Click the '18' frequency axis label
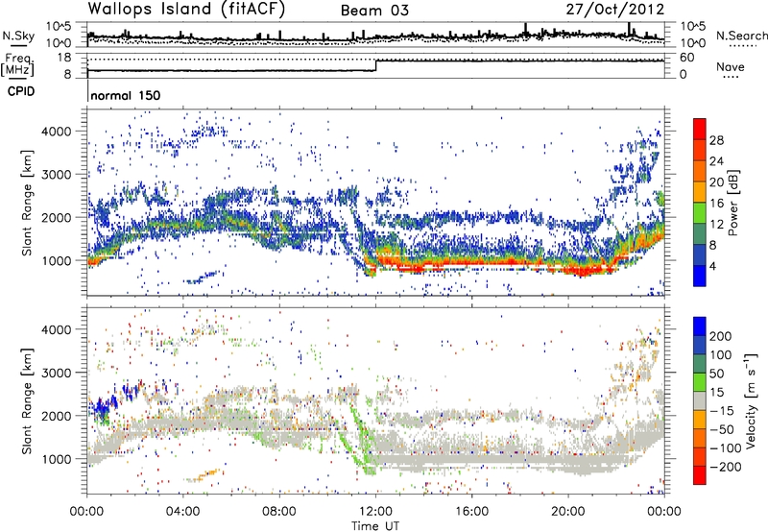The height and width of the screenshot is (532, 768). click(x=64, y=58)
